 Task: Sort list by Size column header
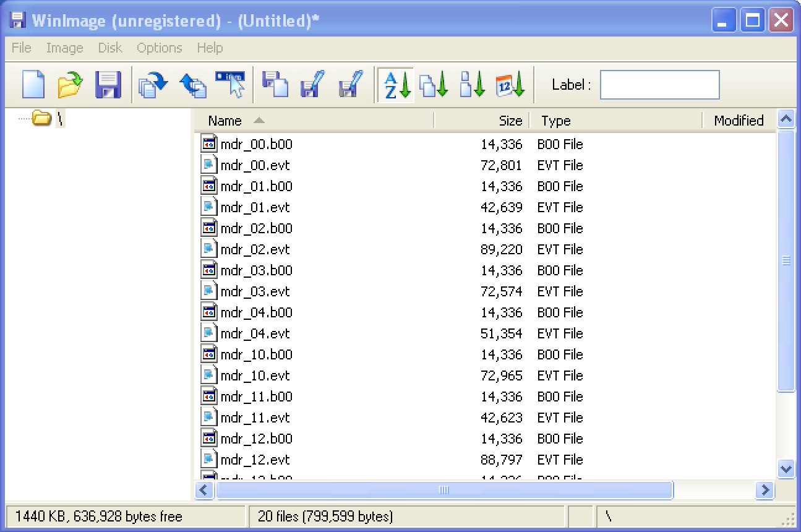[481, 121]
